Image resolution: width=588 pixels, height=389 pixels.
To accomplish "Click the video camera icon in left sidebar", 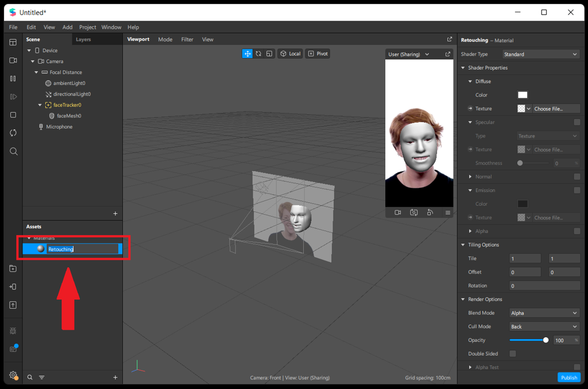I will click(13, 60).
